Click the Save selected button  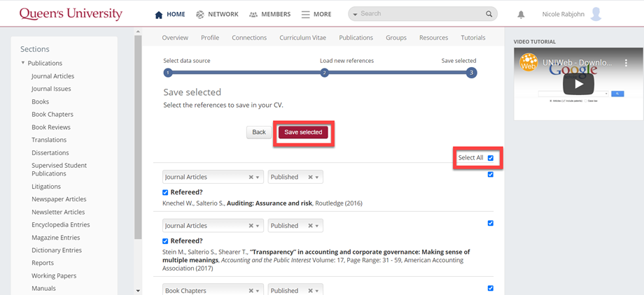click(x=303, y=132)
